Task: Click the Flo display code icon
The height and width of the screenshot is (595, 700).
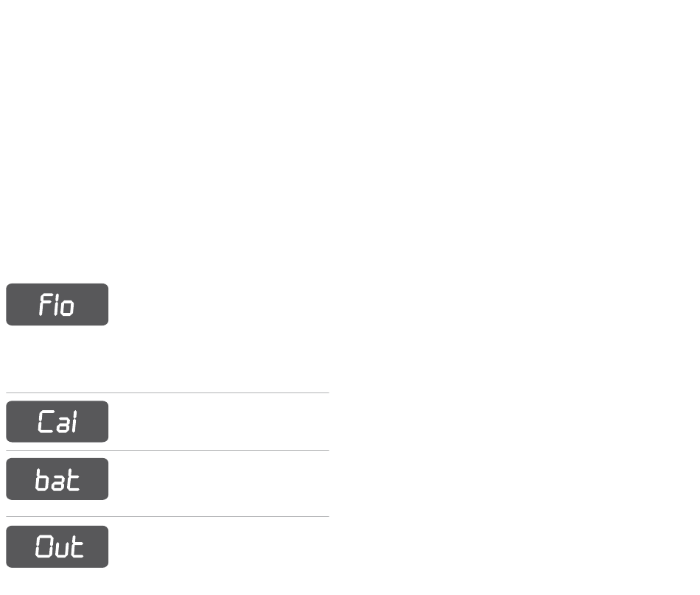Action: [57, 304]
